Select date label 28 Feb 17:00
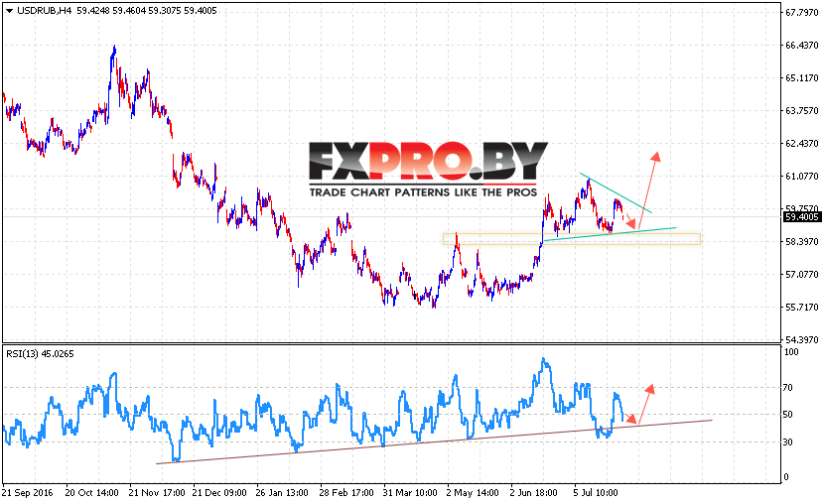The image size is (823, 504). 345,493
